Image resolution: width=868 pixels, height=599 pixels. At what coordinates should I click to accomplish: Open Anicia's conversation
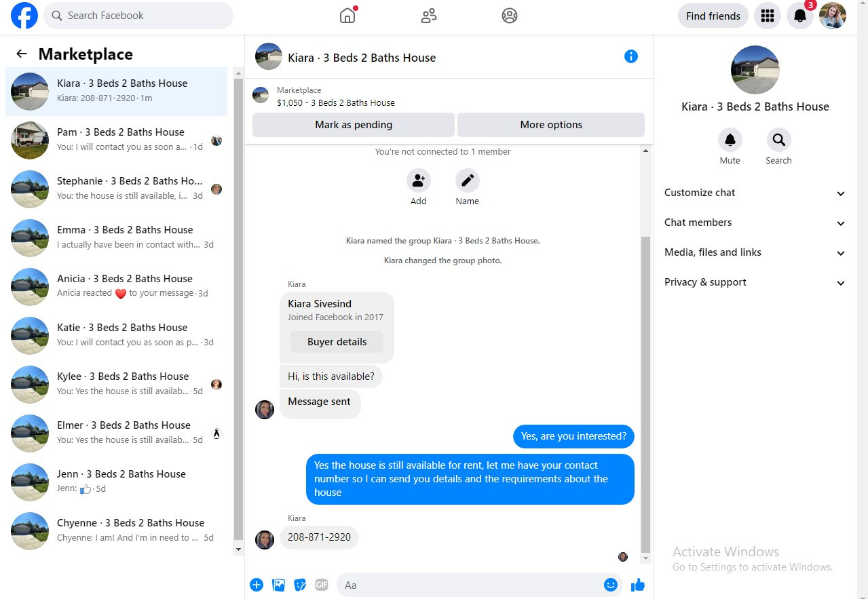coord(117,287)
